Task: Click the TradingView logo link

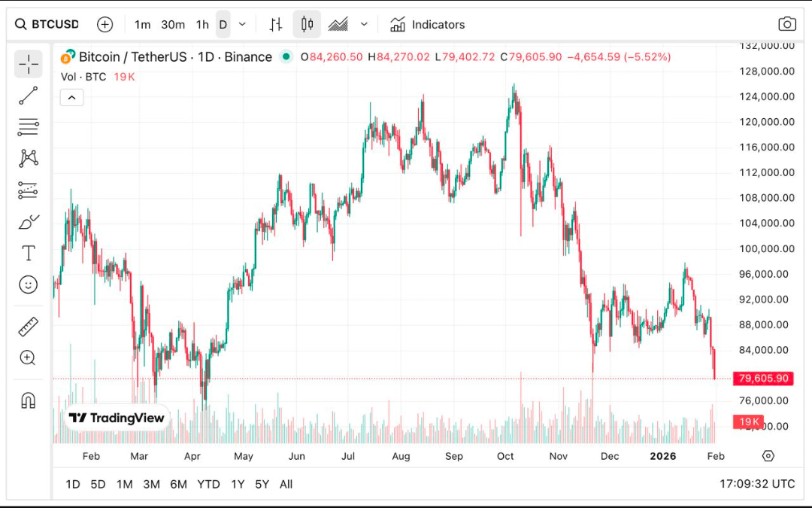Action: pyautogui.click(x=117, y=418)
